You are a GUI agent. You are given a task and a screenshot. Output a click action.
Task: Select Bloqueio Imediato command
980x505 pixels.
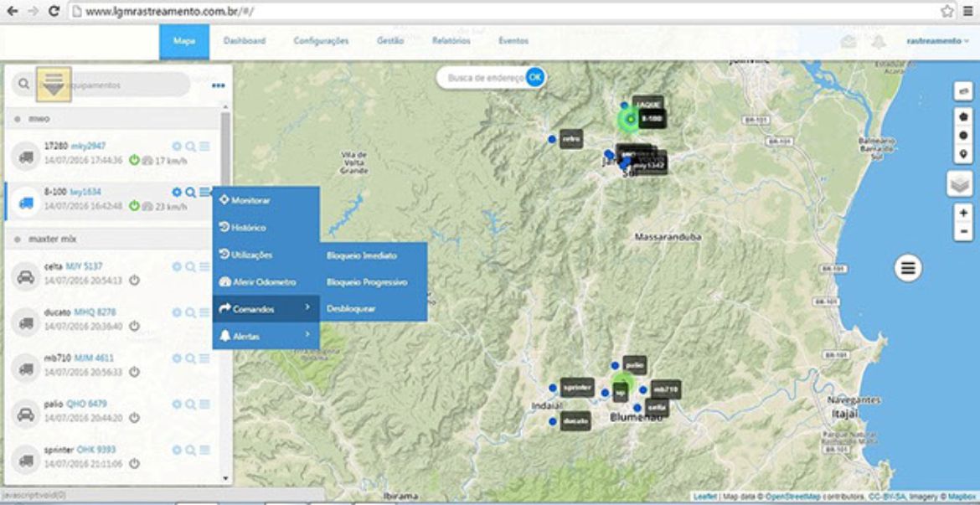362,256
